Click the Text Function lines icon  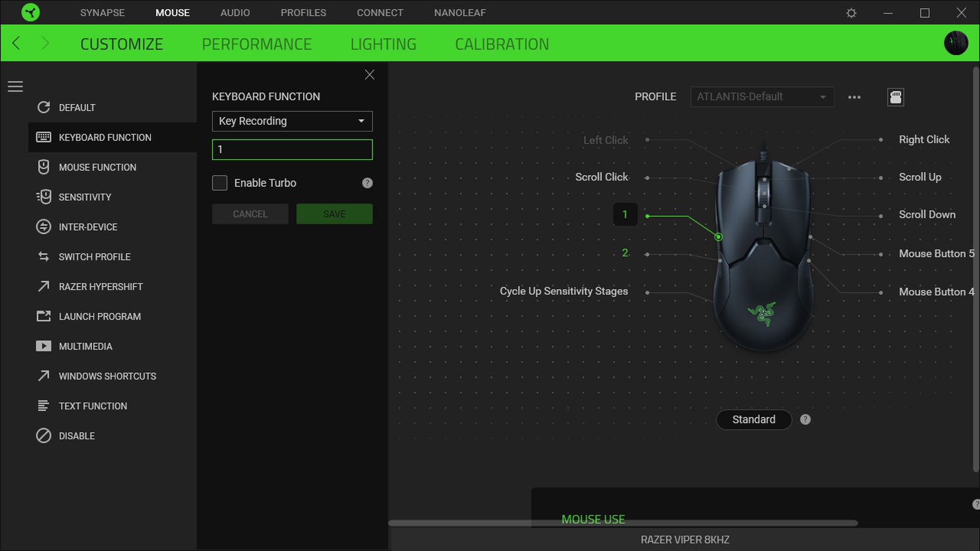(x=43, y=405)
